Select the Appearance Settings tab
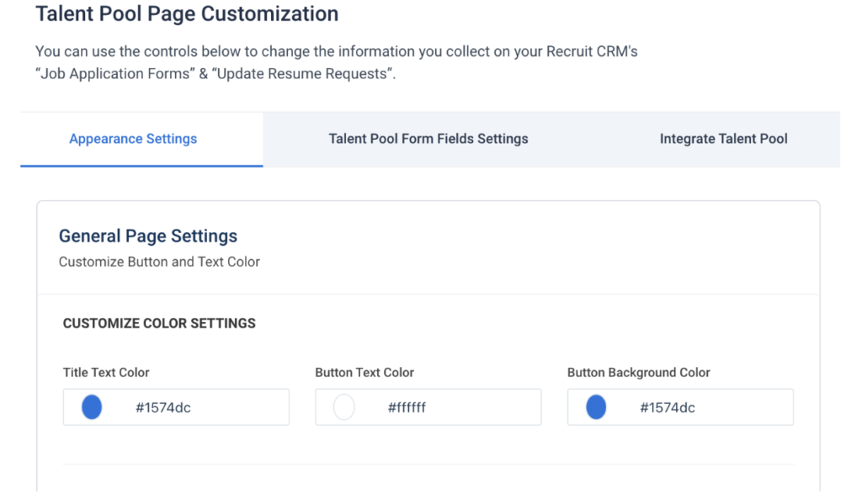Viewport: 862px width, 504px height. tap(132, 138)
